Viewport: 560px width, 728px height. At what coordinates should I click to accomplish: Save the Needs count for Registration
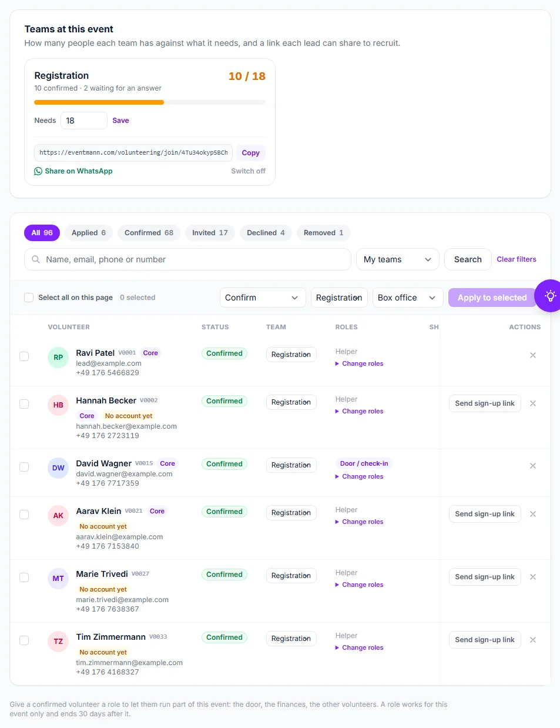(120, 121)
